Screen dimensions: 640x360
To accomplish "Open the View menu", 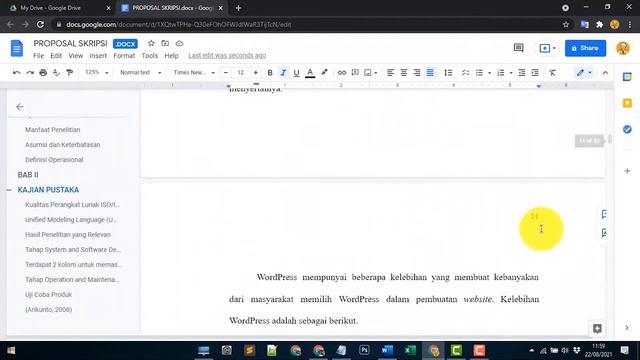I will 76,56.
